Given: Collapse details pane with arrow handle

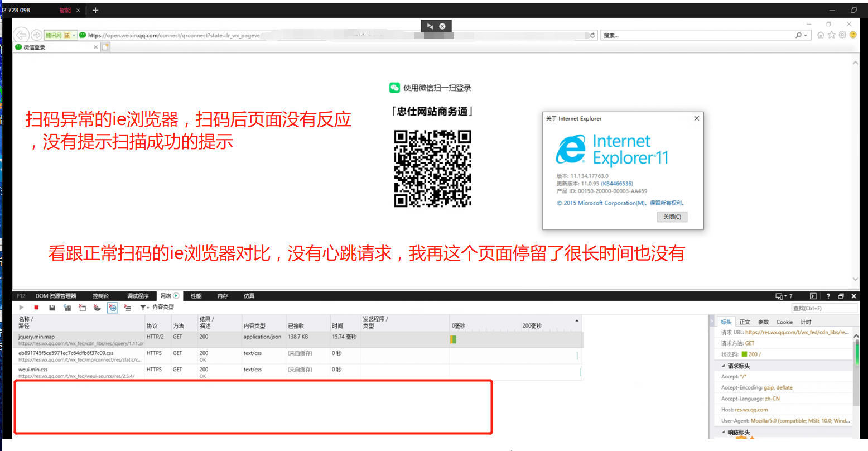Looking at the screenshot, I should coord(711,322).
